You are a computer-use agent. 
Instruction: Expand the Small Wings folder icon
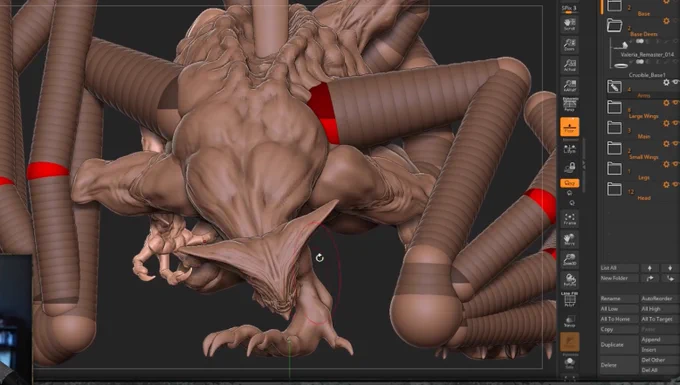(x=614, y=147)
